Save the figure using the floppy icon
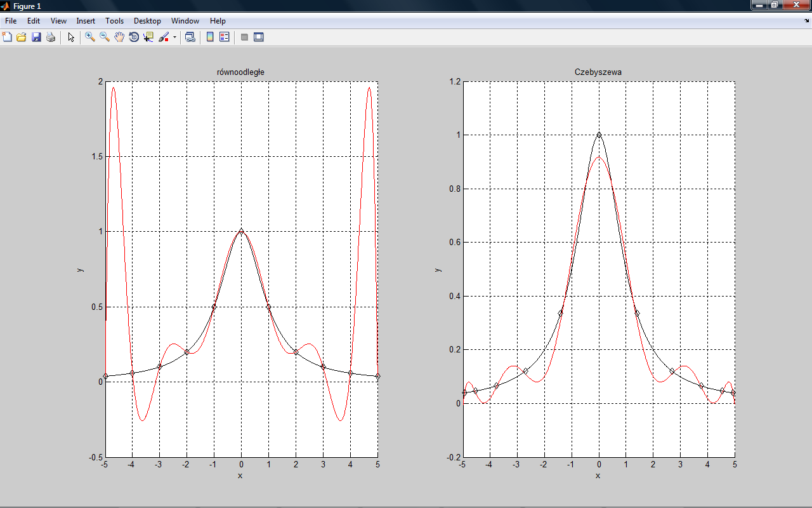812x508 pixels. tap(36, 37)
